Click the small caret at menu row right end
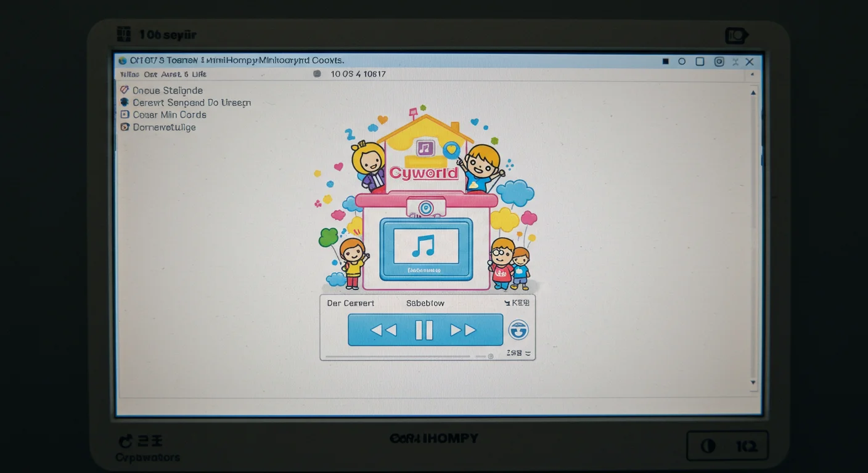This screenshot has width=868, height=473. click(x=751, y=74)
